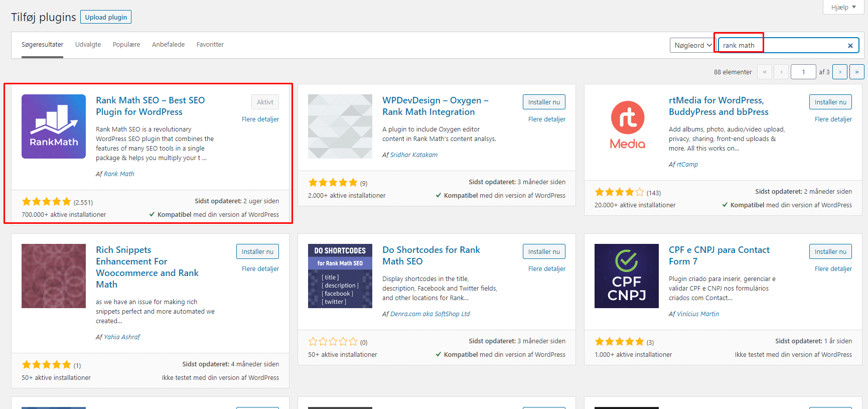Click the previous page single arrow
Viewport: 868px width, 409px height.
(x=781, y=72)
